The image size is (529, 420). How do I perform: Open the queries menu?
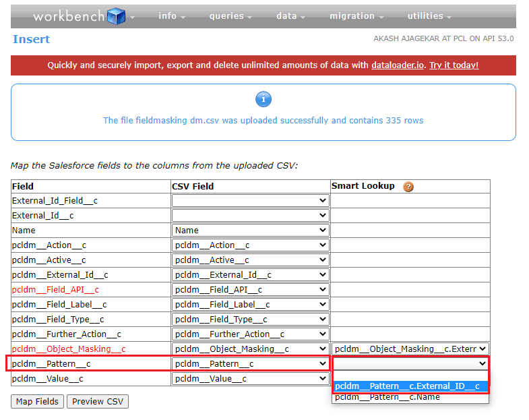click(230, 16)
